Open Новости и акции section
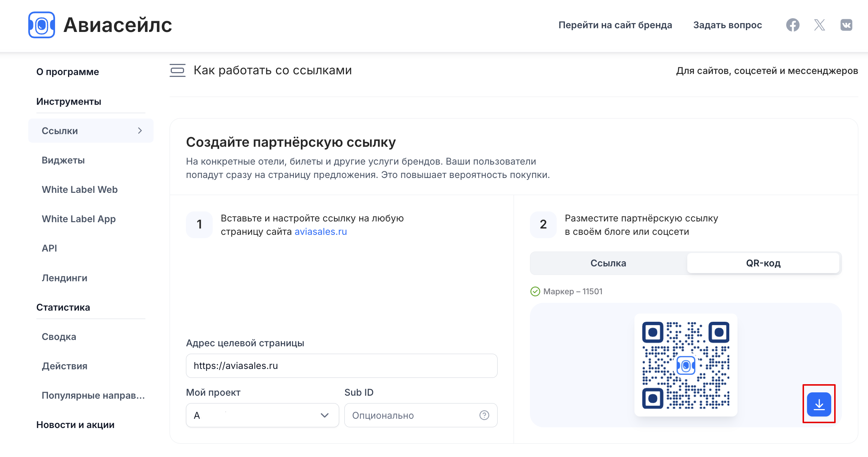This screenshot has height=457, width=868. [75, 425]
